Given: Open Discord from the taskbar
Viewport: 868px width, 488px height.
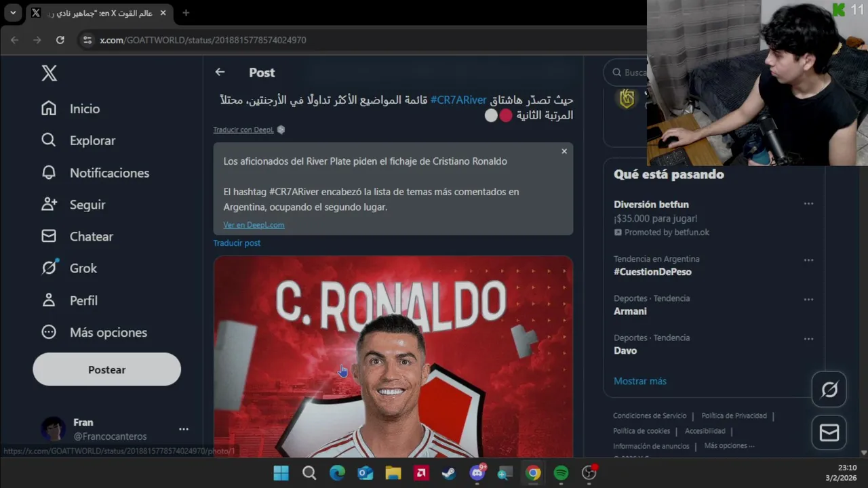Looking at the screenshot, I should pyautogui.click(x=477, y=473).
